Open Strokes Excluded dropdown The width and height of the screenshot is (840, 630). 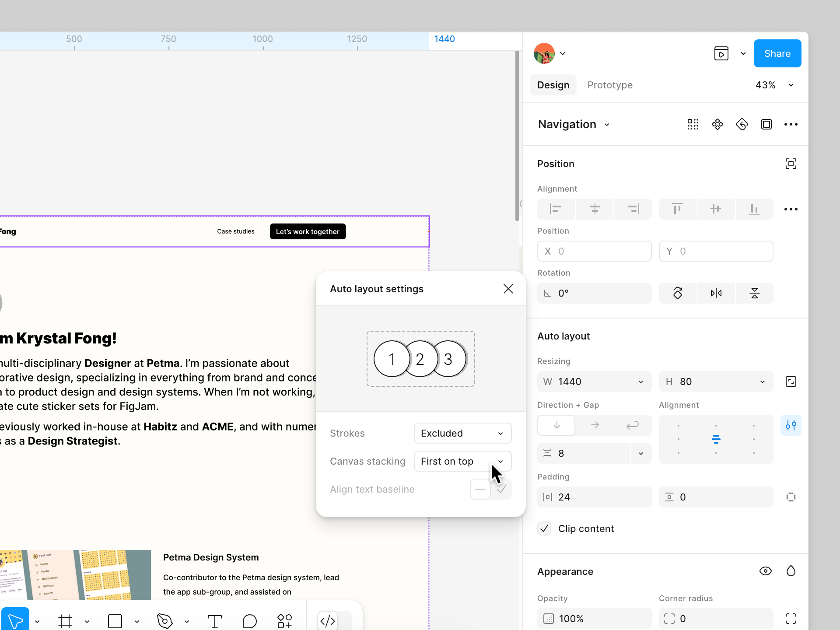tap(462, 433)
